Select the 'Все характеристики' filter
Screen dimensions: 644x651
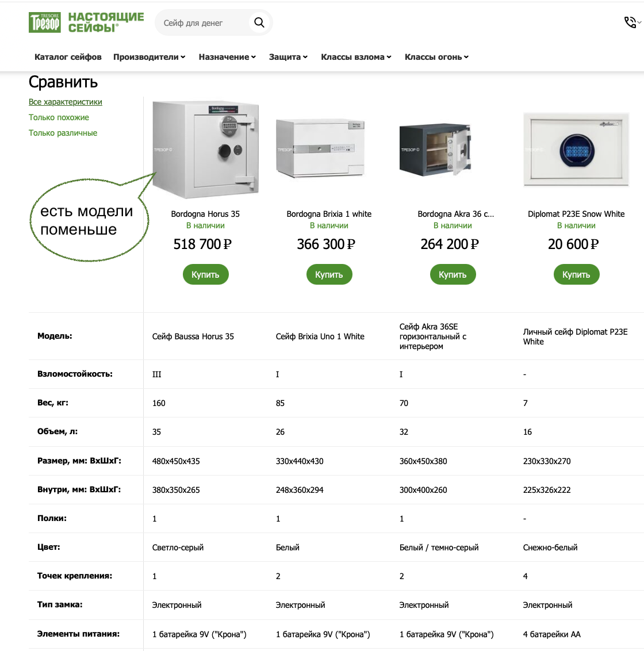coord(65,102)
